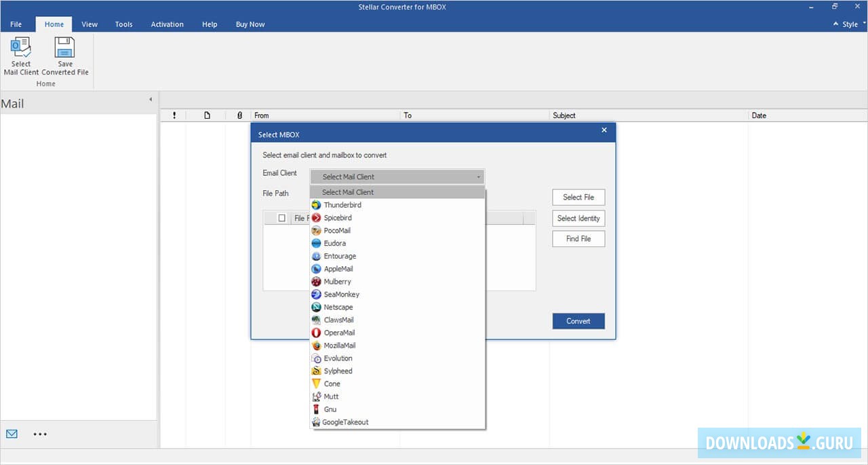Switch to the View ribbon tab
The width and height of the screenshot is (868, 465).
89,24
